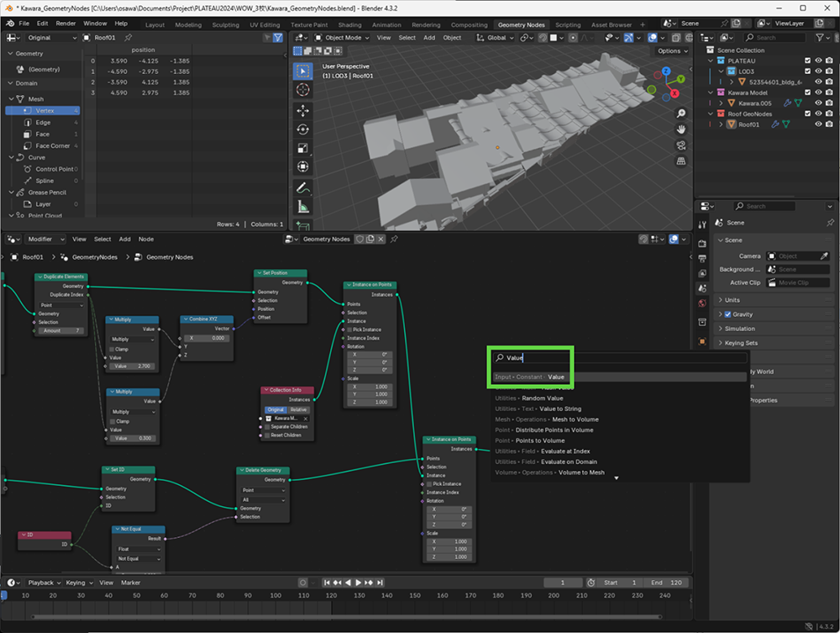This screenshot has height=633, width=840.
Task: Adjust the Amount field on Duplicate Elements
Action: [59, 331]
